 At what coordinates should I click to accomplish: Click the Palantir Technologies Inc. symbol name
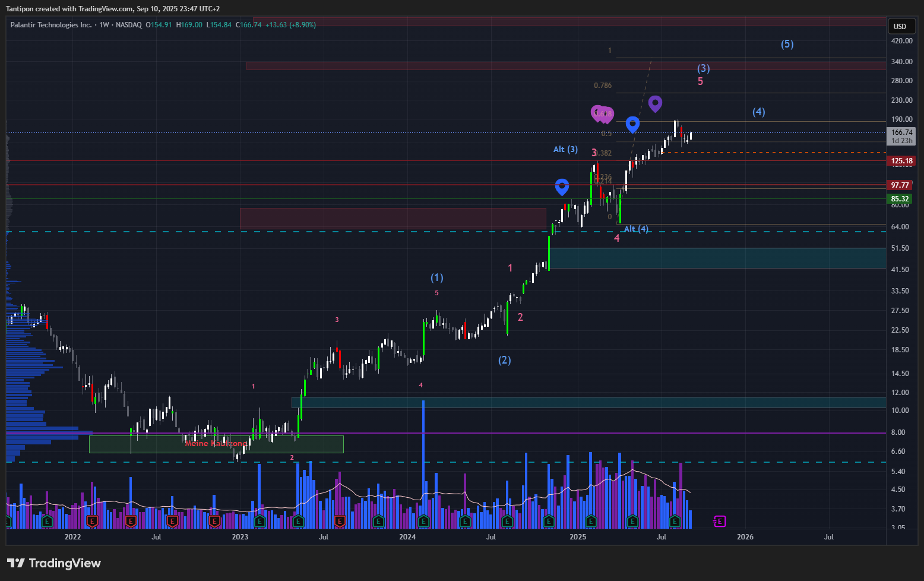(x=51, y=25)
